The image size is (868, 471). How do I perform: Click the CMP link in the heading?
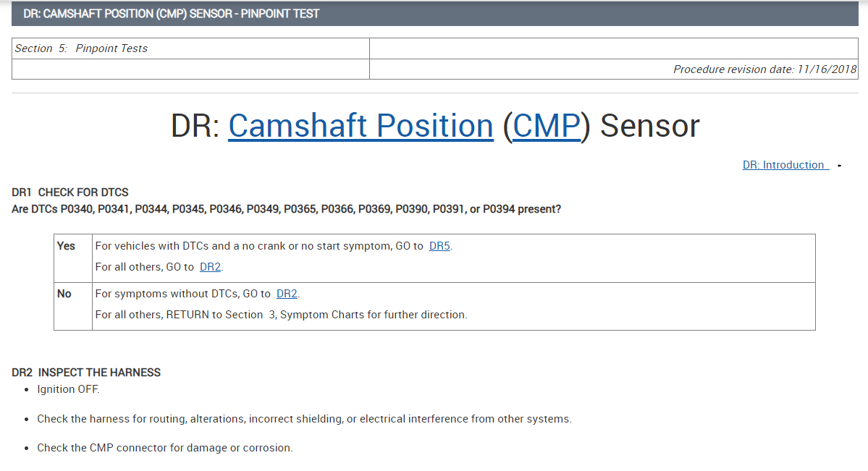click(547, 126)
